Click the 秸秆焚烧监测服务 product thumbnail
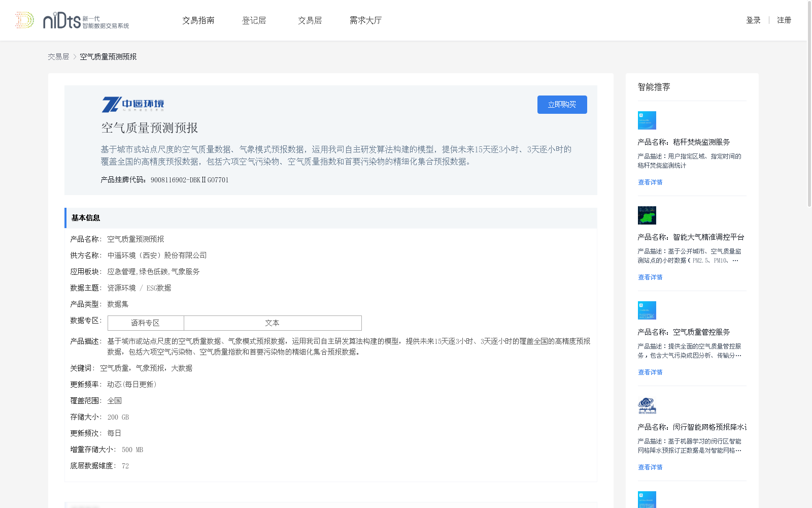 pyautogui.click(x=647, y=120)
